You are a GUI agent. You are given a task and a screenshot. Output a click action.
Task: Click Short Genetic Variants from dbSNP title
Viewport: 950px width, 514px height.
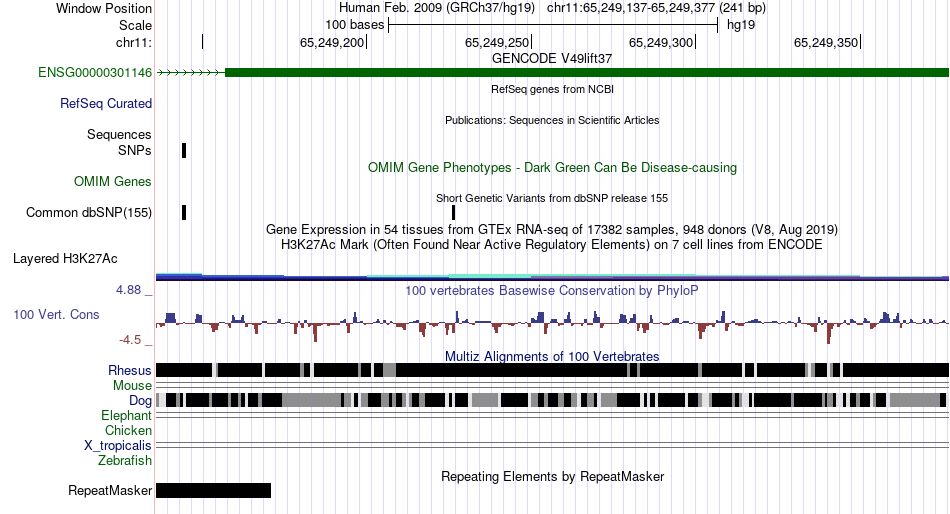coord(552,198)
